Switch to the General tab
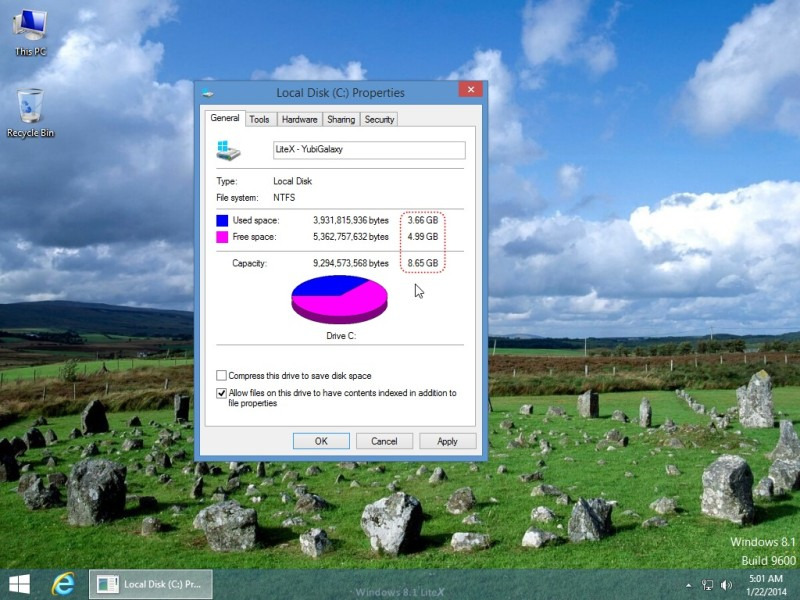 [224, 118]
